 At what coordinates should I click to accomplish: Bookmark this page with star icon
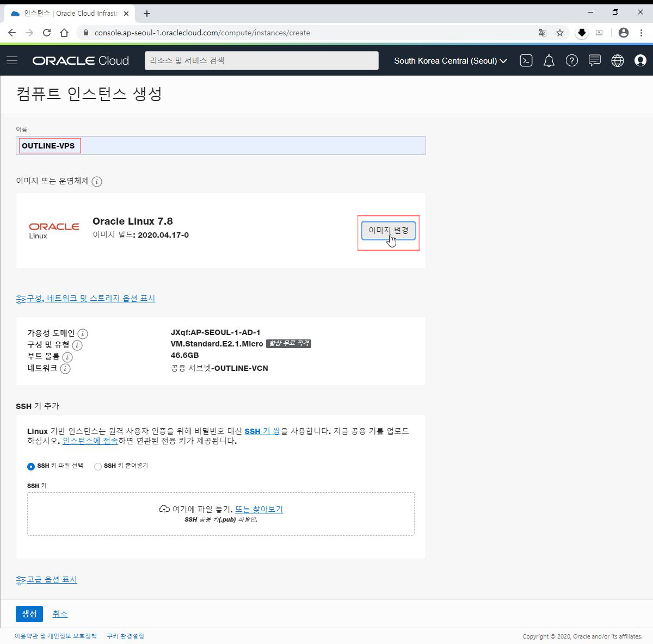pyautogui.click(x=560, y=33)
